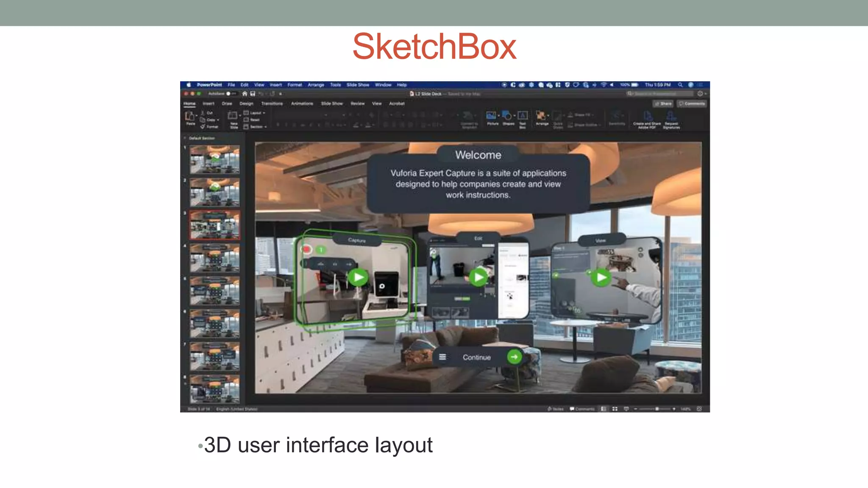Click the Picture insert icon
This screenshot has width=868, height=488.
(492, 116)
